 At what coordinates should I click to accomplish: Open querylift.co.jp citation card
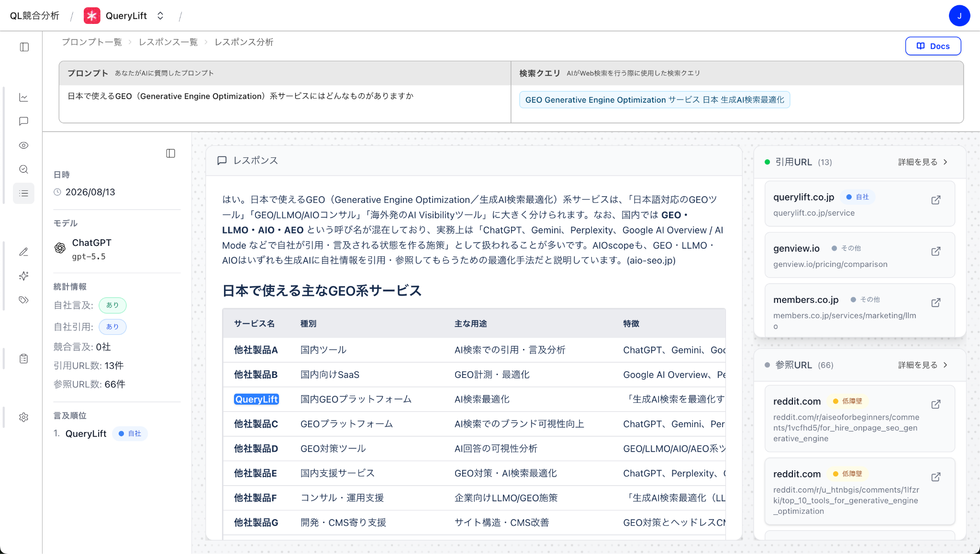pyautogui.click(x=859, y=204)
